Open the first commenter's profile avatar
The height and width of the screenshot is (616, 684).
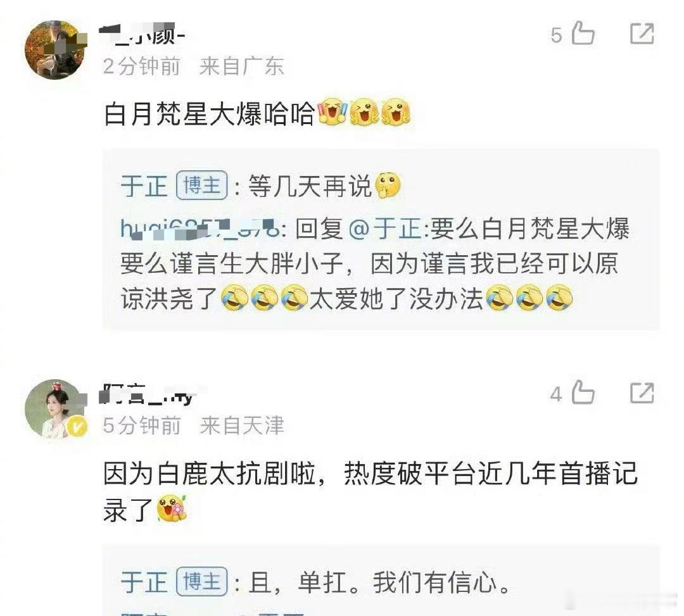coord(54,50)
